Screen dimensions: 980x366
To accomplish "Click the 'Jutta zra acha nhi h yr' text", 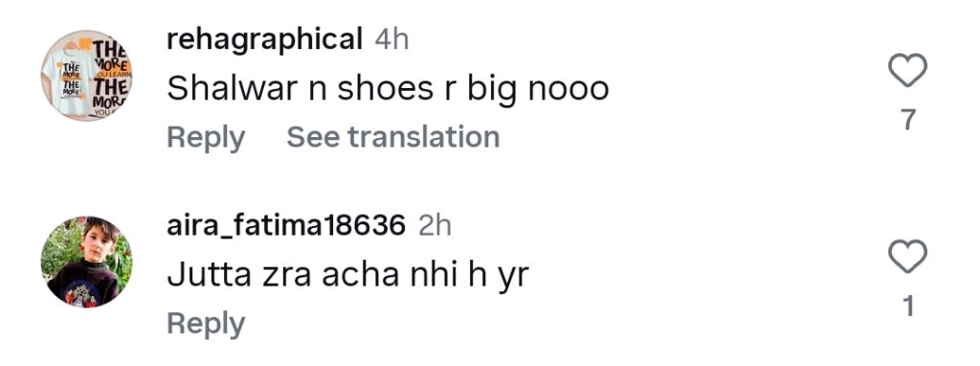I will coord(347,275).
